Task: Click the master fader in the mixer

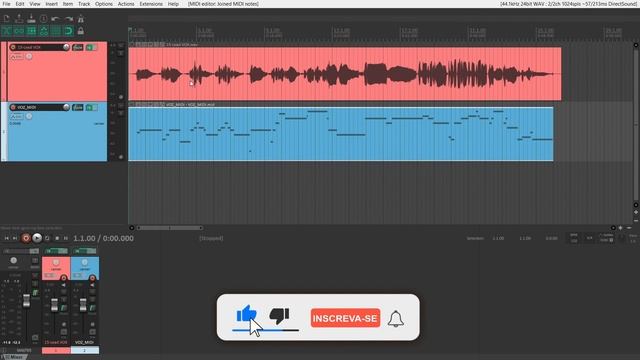Action: 27,301
